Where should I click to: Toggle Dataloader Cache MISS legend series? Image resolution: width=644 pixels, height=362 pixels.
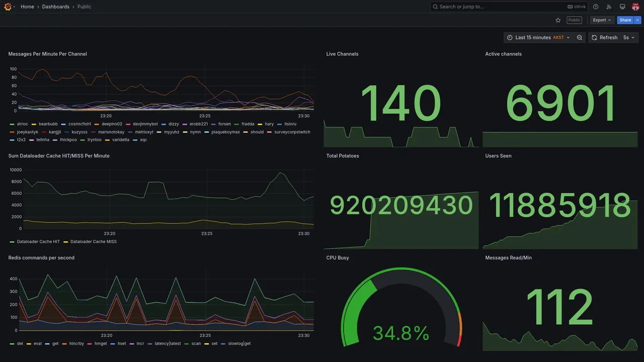click(90, 242)
